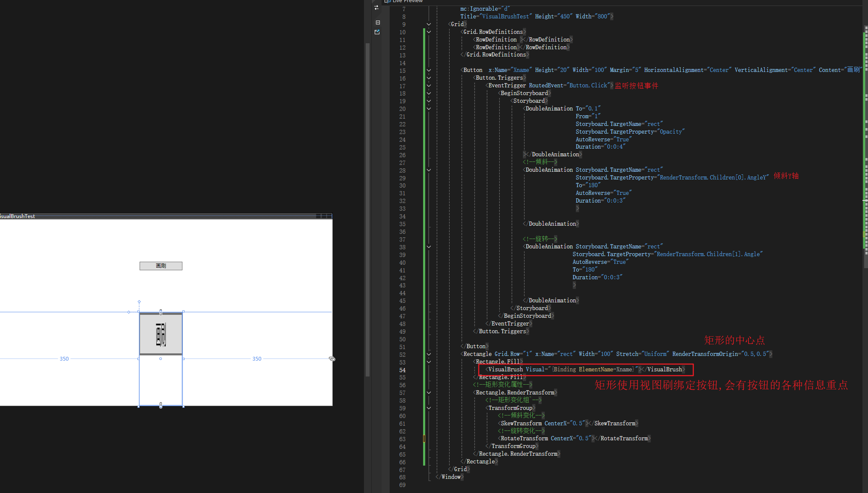Collapse the XAML pane with the split icon
The height and width of the screenshot is (493, 868).
click(377, 22)
